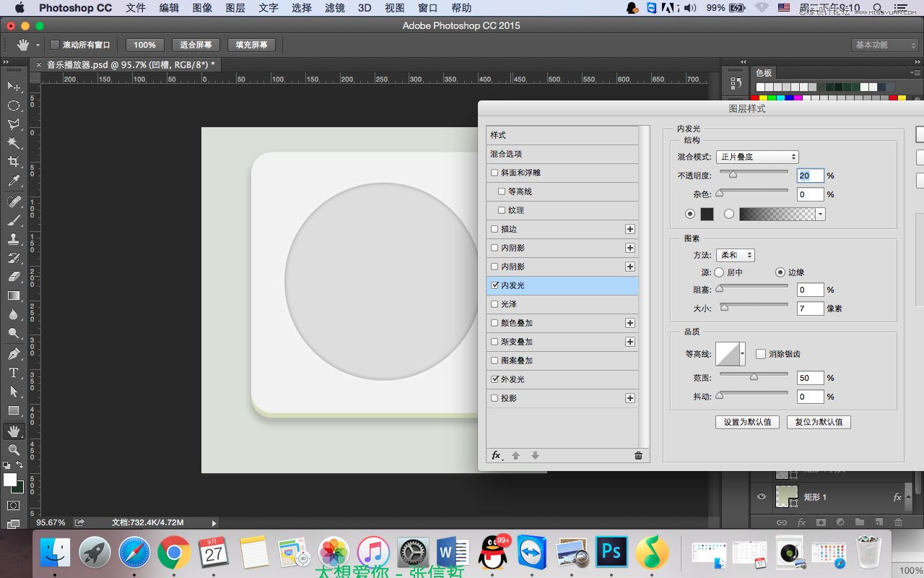
Task: Select the Eyedropper tool
Action: click(14, 181)
